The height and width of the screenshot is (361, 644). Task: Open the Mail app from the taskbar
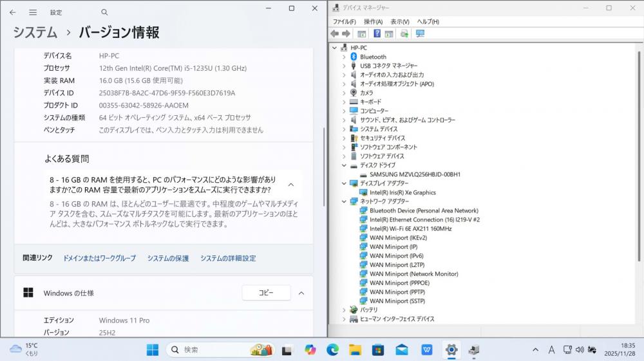pos(402,350)
